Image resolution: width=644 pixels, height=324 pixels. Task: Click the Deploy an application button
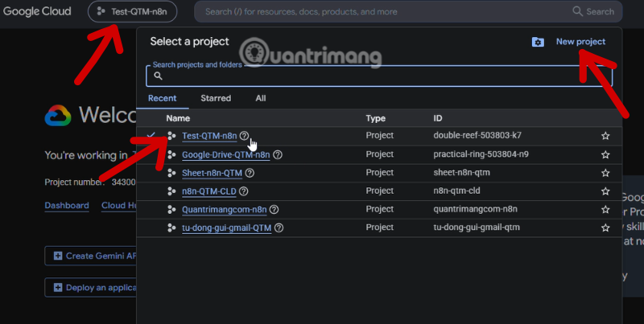pos(91,288)
